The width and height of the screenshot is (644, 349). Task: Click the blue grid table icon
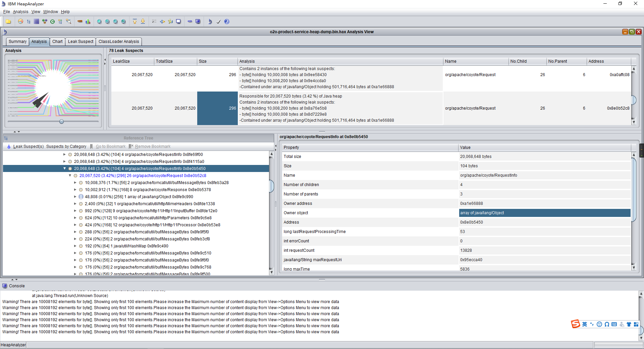click(x=37, y=21)
